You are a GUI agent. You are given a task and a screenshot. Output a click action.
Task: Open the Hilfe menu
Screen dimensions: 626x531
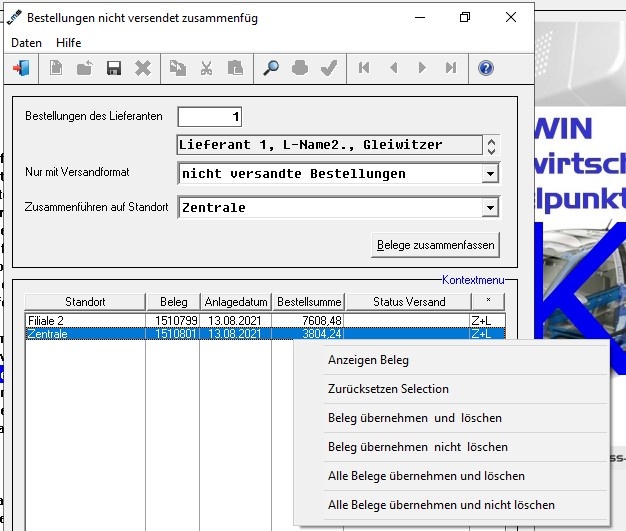pos(69,43)
